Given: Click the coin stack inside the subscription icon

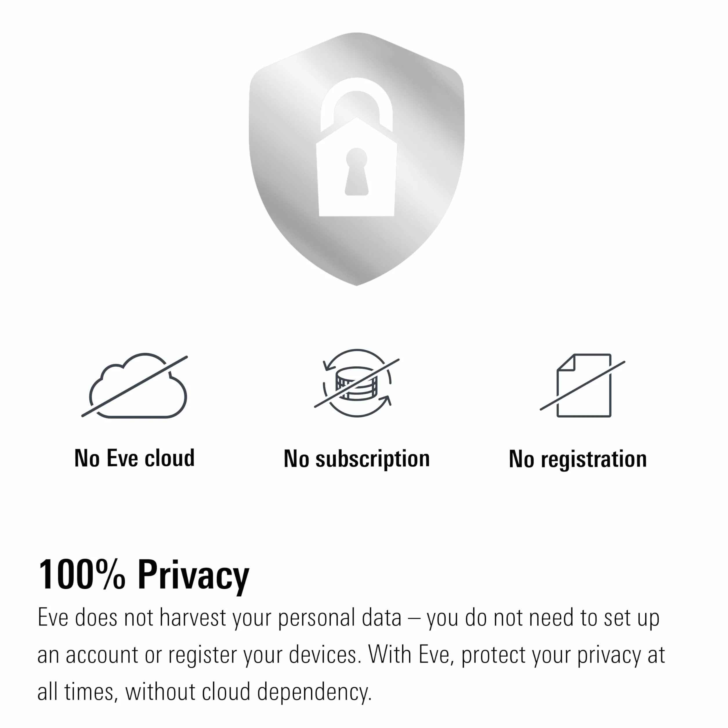Looking at the screenshot, I should 356,383.
